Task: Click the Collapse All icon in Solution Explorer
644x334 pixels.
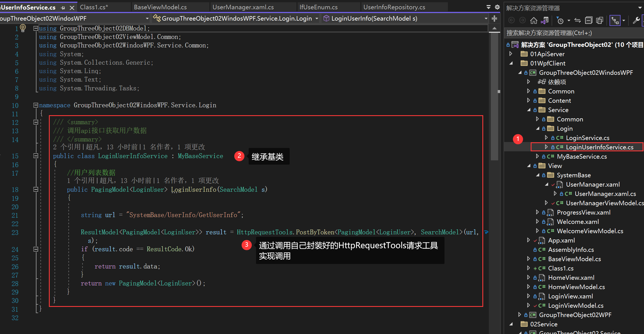Action: point(589,20)
